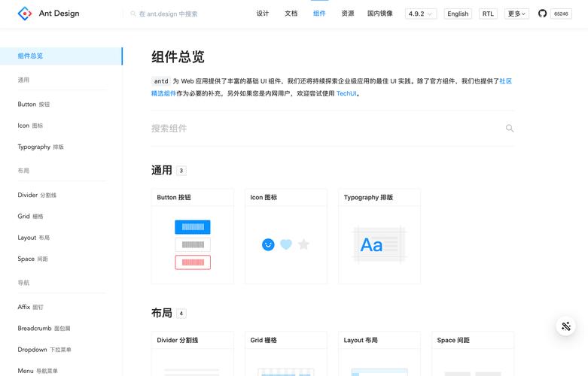Screen dimensions: 588x376
Task: Open the floating magic wand theme button
Action: point(566,326)
